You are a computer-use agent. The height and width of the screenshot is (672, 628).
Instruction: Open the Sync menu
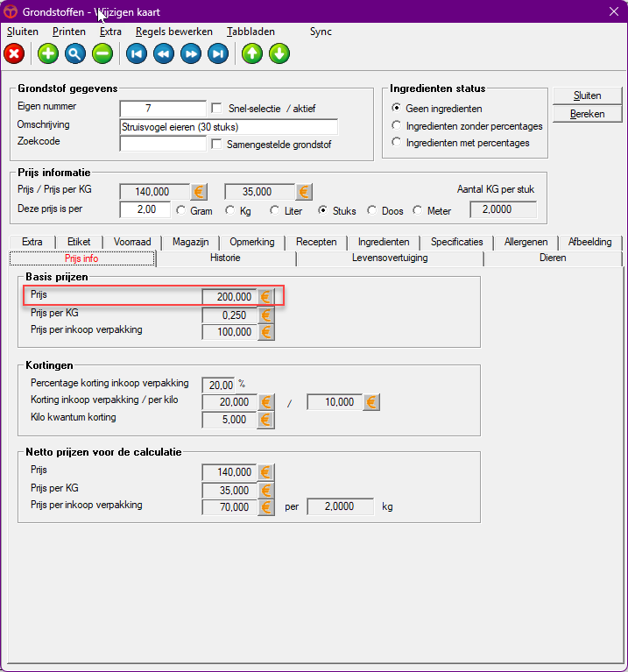[x=321, y=32]
